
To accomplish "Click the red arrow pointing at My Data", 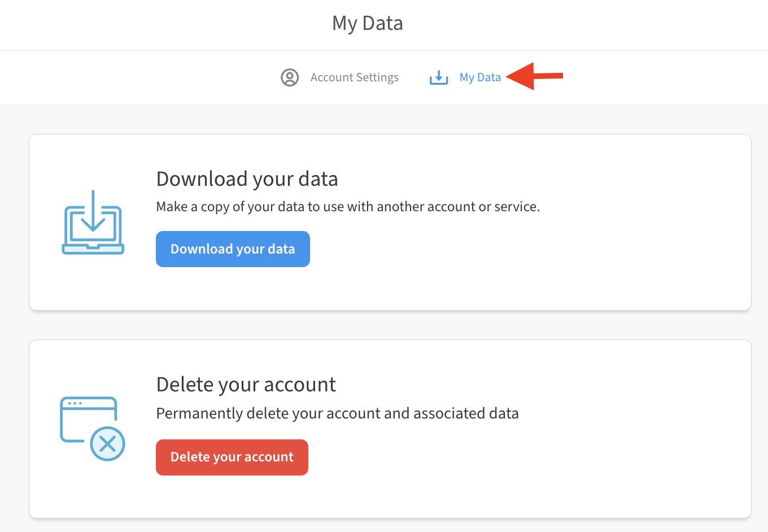I will point(534,76).
